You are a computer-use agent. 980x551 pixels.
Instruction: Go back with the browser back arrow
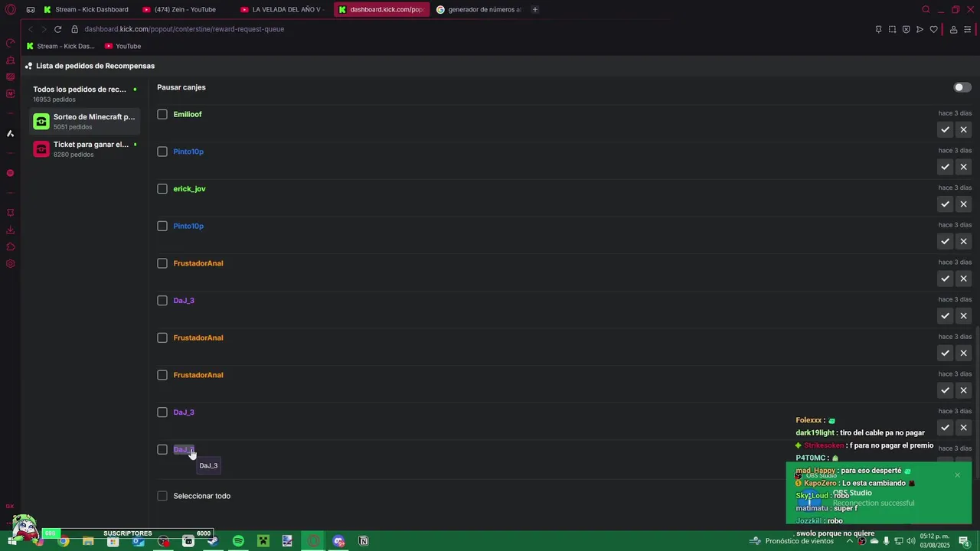click(x=31, y=29)
